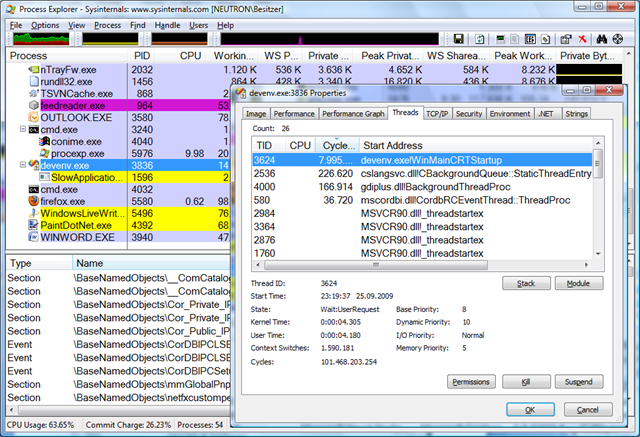This screenshot has height=437, width=640.
Task: Click the green CPU usage history graph
Action: pos(41,39)
